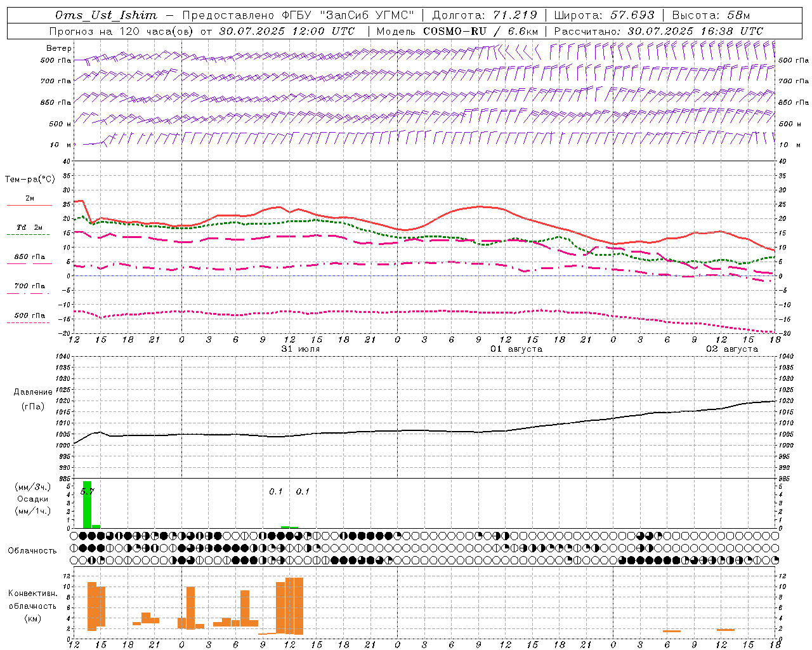The image size is (812, 650).
Task: Click the "5.7" precipitation value
Action: (88, 491)
